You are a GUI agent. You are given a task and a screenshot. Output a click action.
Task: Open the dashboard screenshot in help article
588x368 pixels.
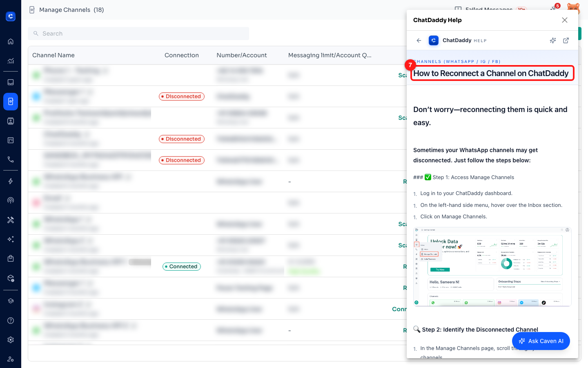(x=492, y=267)
